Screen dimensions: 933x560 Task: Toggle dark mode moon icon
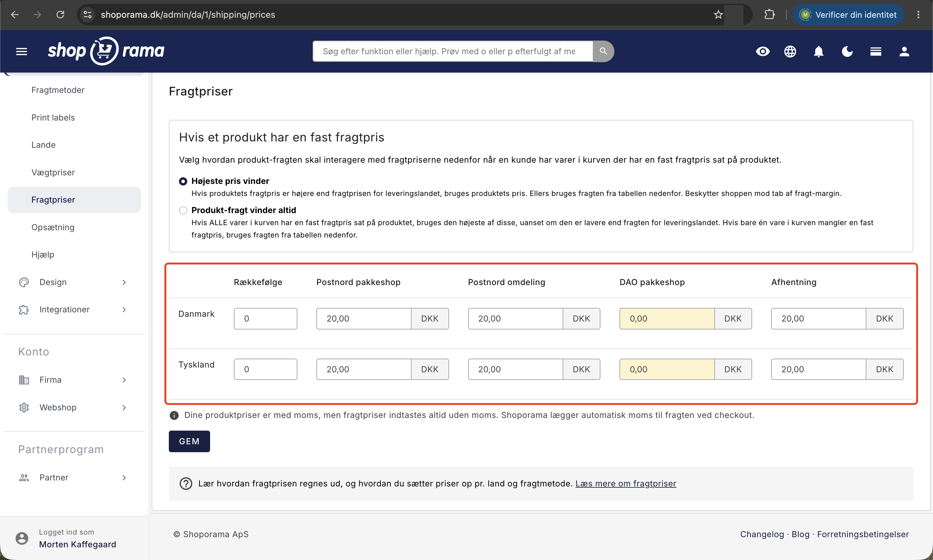pos(847,51)
